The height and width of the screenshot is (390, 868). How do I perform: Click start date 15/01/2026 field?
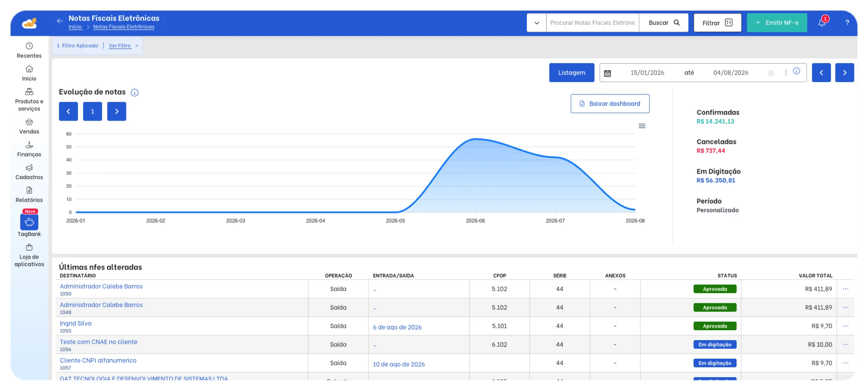(x=647, y=73)
